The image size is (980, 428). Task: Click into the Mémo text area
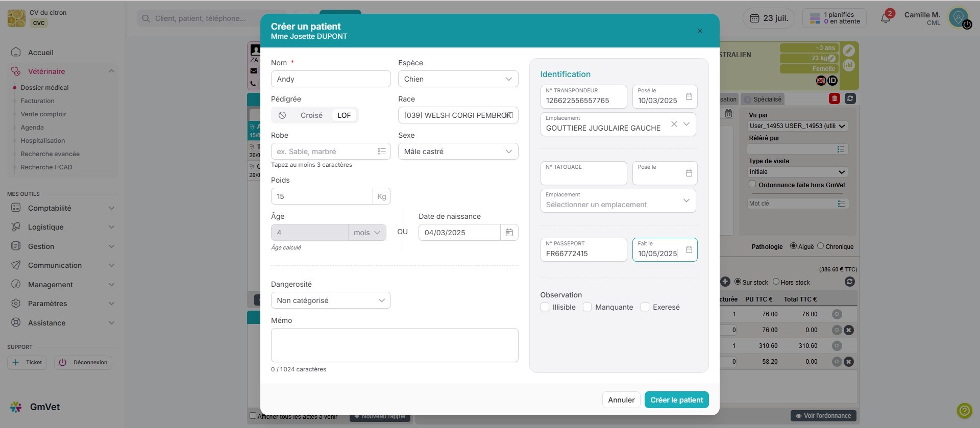click(x=394, y=345)
